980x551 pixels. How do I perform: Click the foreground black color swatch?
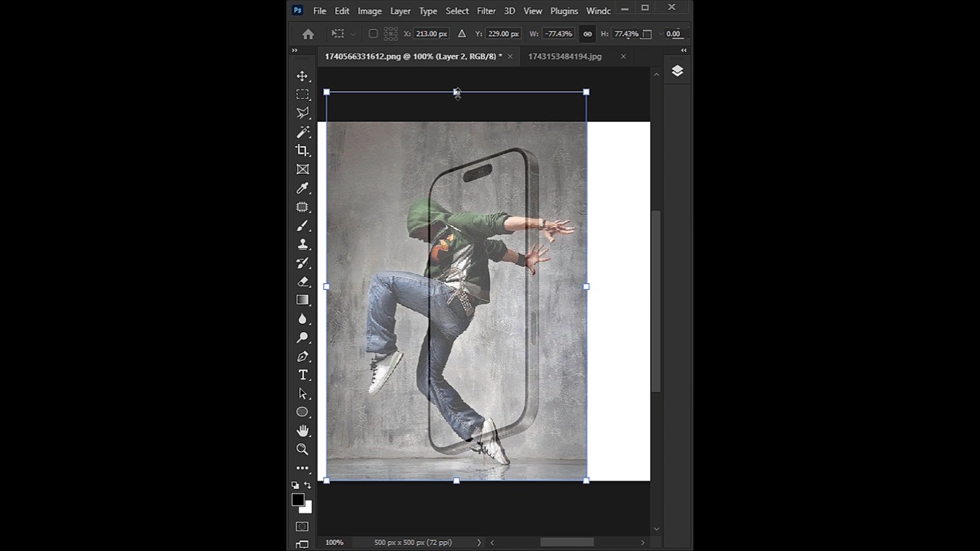pos(297,500)
